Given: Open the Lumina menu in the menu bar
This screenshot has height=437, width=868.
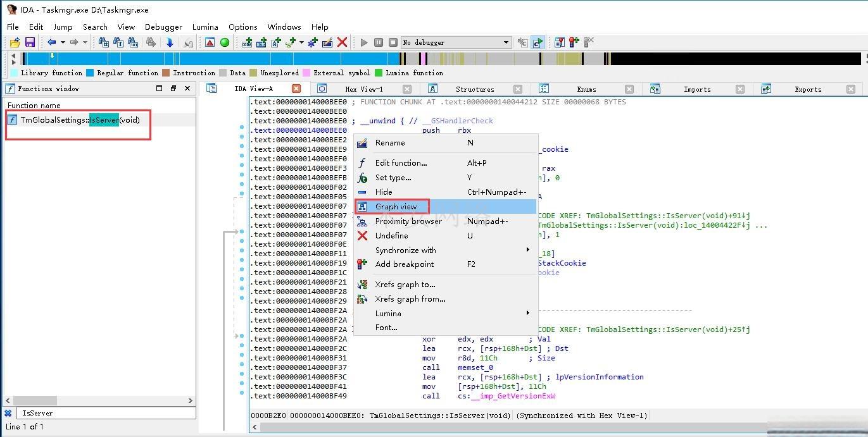Looking at the screenshot, I should pos(205,27).
